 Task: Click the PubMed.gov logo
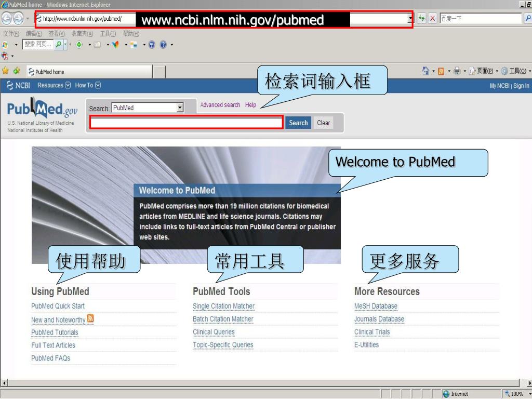pyautogui.click(x=42, y=108)
